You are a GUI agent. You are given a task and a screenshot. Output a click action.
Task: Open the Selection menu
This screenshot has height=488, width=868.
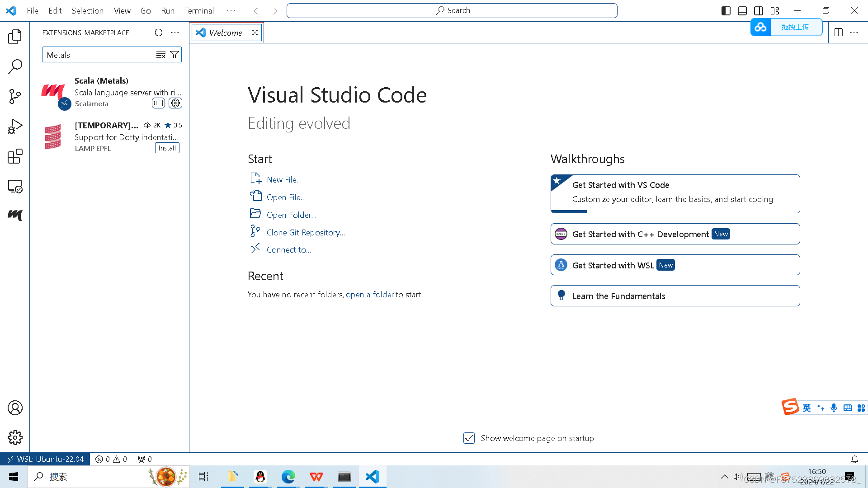click(x=88, y=10)
